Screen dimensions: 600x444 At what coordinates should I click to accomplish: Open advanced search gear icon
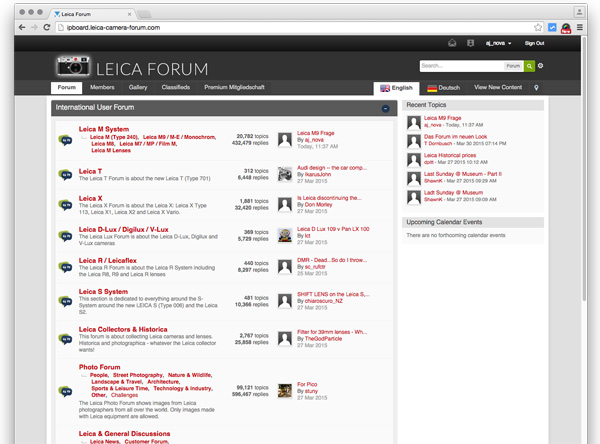[x=541, y=66]
